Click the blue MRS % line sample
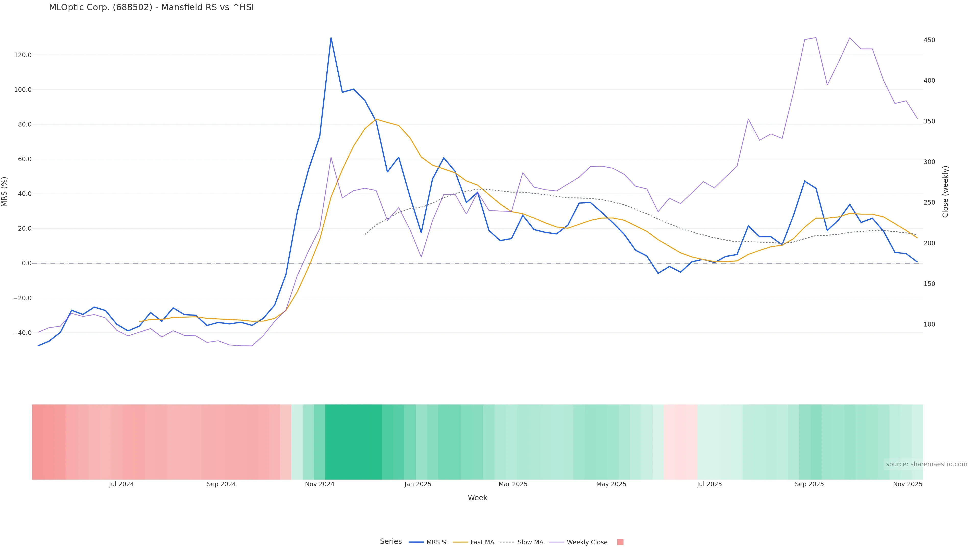Viewport: 980px width, 551px height. pyautogui.click(x=416, y=542)
